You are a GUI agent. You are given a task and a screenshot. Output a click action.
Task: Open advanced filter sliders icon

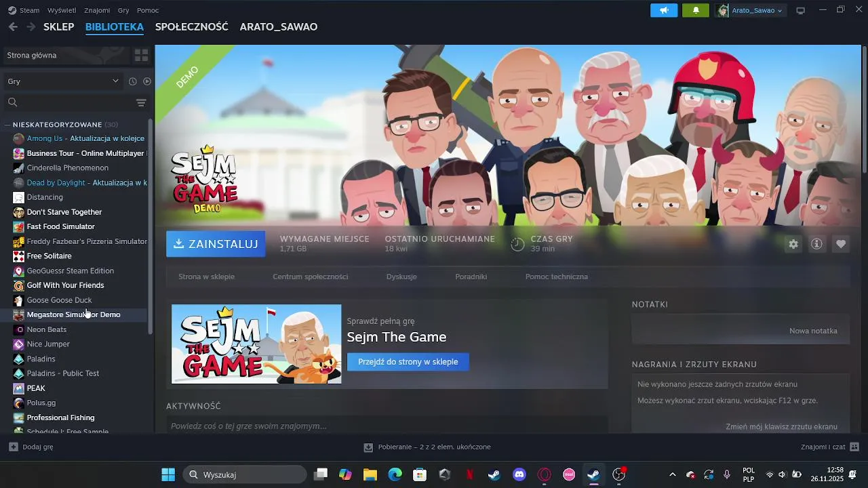coord(141,102)
